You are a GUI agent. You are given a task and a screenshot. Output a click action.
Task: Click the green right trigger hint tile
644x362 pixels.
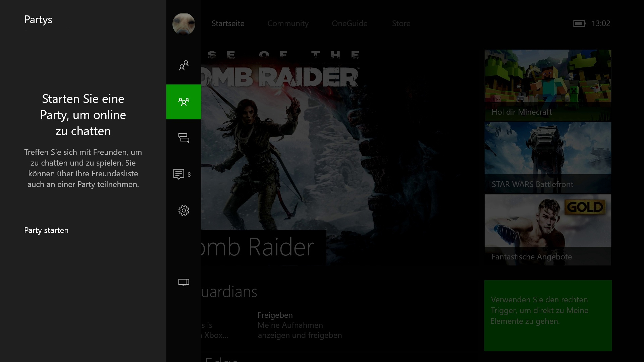547,315
